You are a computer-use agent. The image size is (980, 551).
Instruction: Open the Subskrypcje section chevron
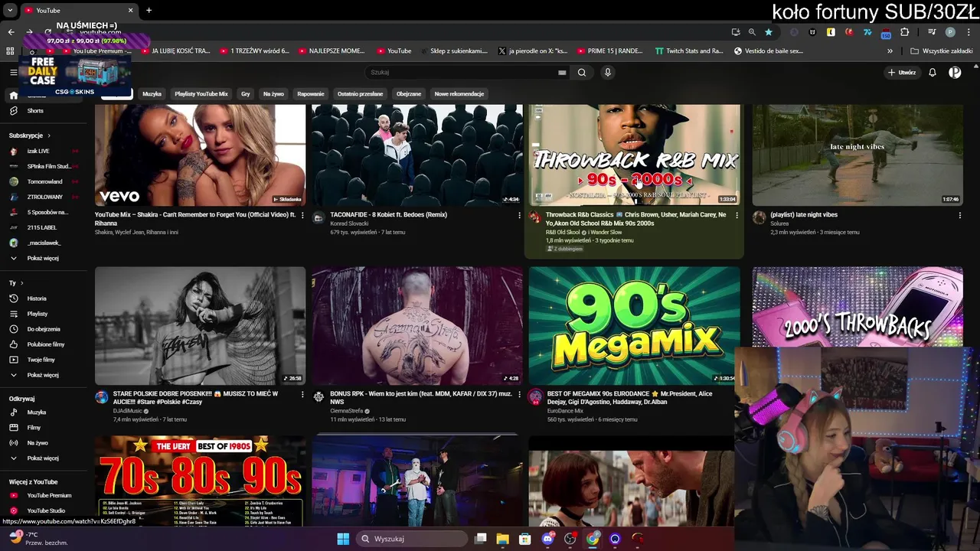[50, 135]
